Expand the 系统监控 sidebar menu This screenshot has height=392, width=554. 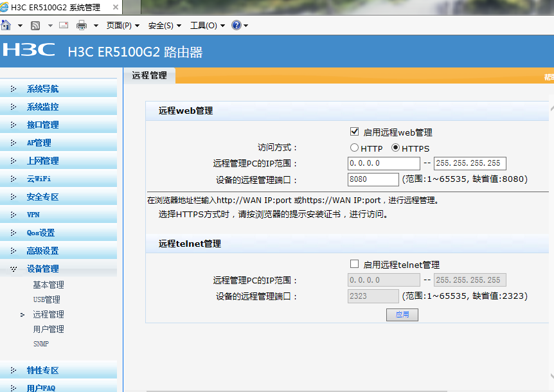coord(58,107)
